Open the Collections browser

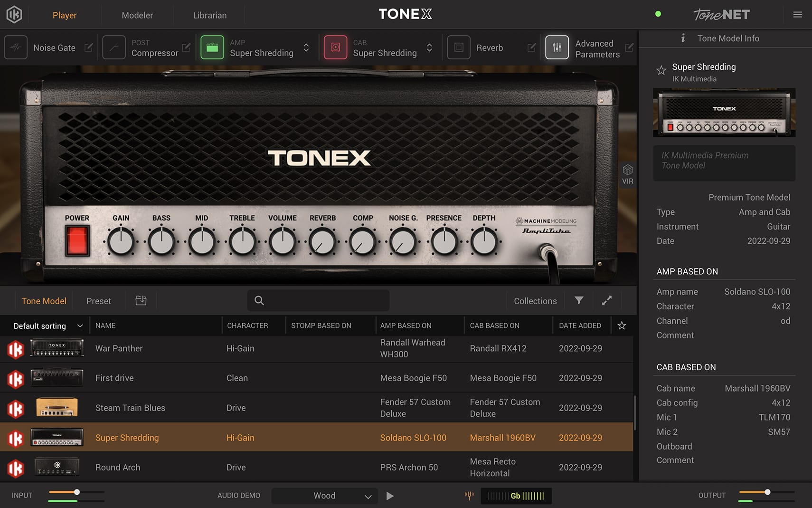click(x=535, y=300)
